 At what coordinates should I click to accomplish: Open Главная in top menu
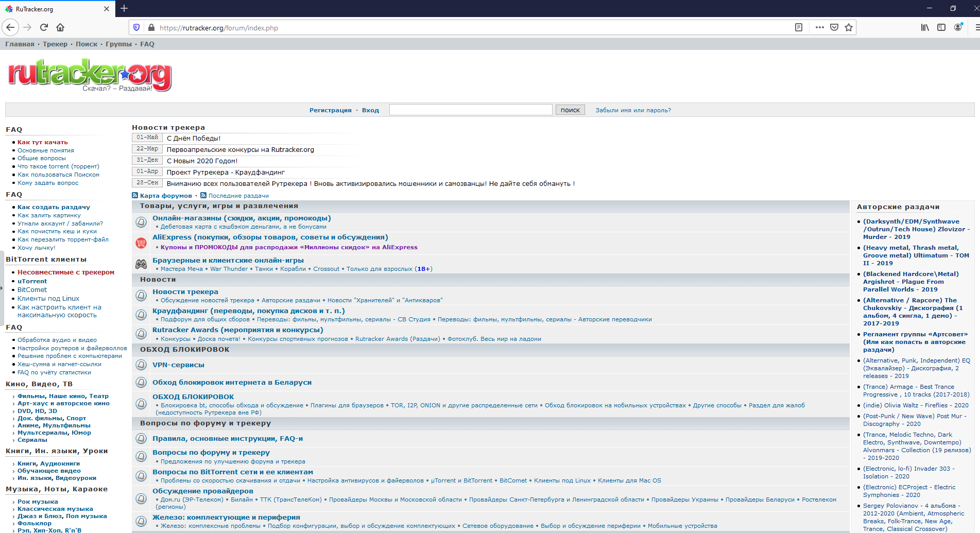coord(20,44)
